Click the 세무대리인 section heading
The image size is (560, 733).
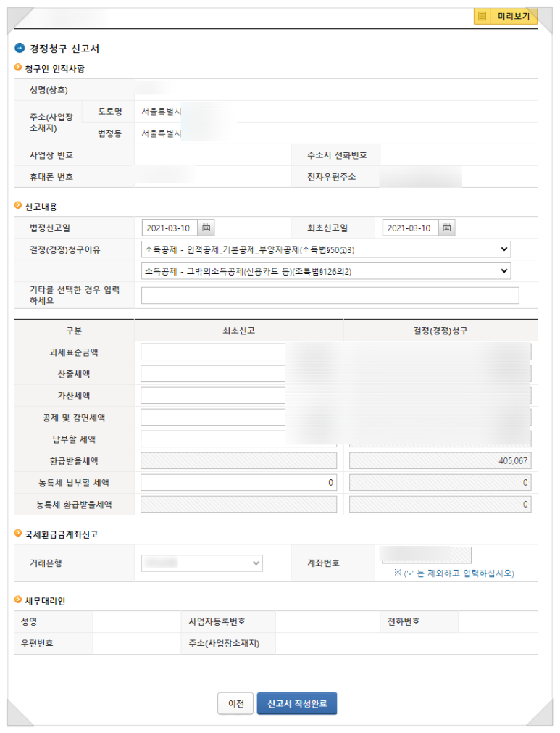45,601
